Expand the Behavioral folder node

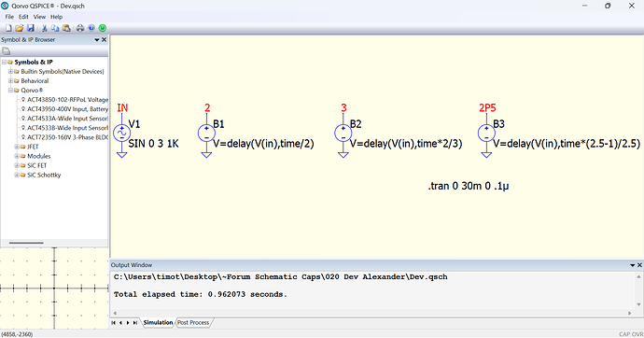[x=10, y=81]
